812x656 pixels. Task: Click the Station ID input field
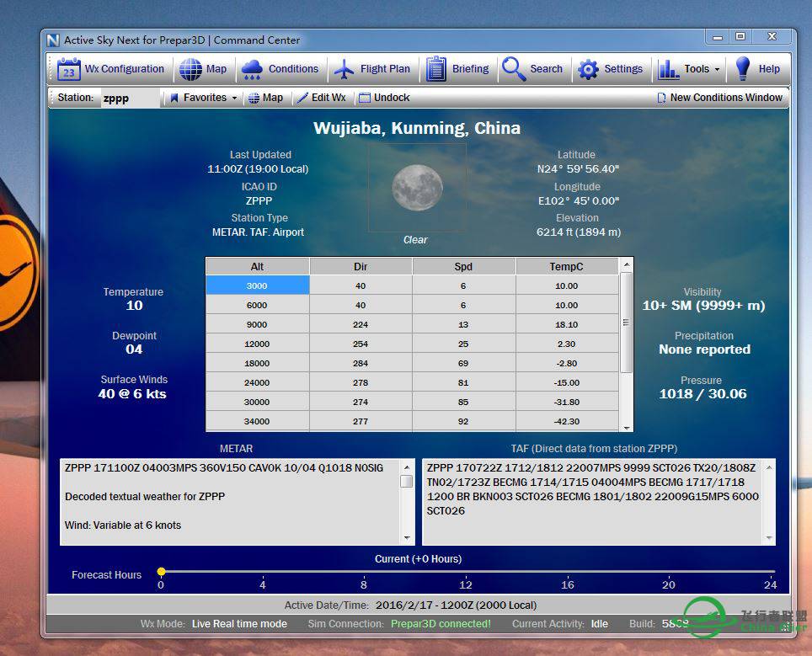(129, 98)
